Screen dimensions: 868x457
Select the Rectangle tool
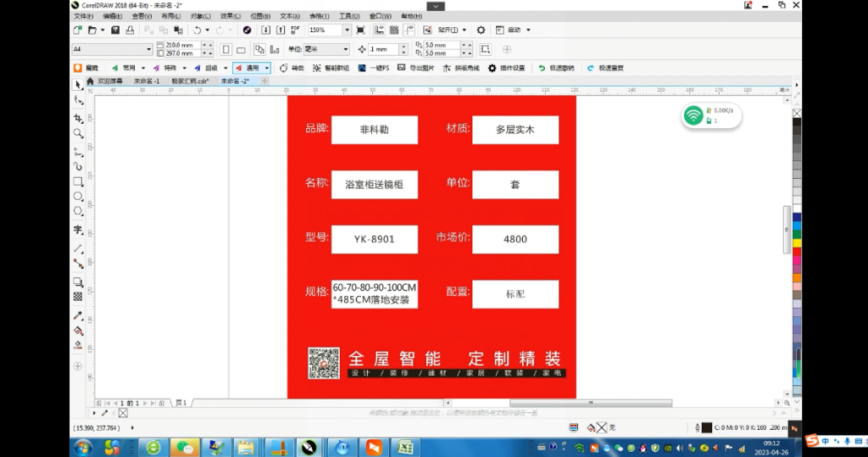point(78,181)
